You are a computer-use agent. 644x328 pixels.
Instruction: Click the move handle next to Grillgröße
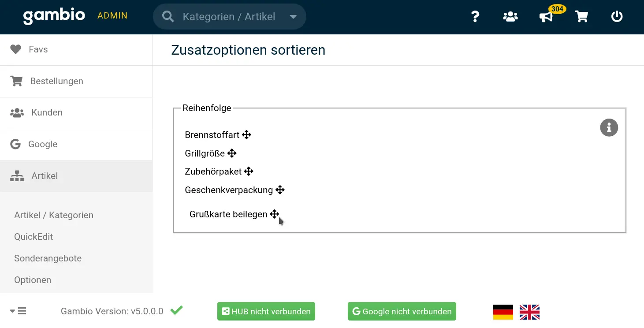click(x=232, y=153)
